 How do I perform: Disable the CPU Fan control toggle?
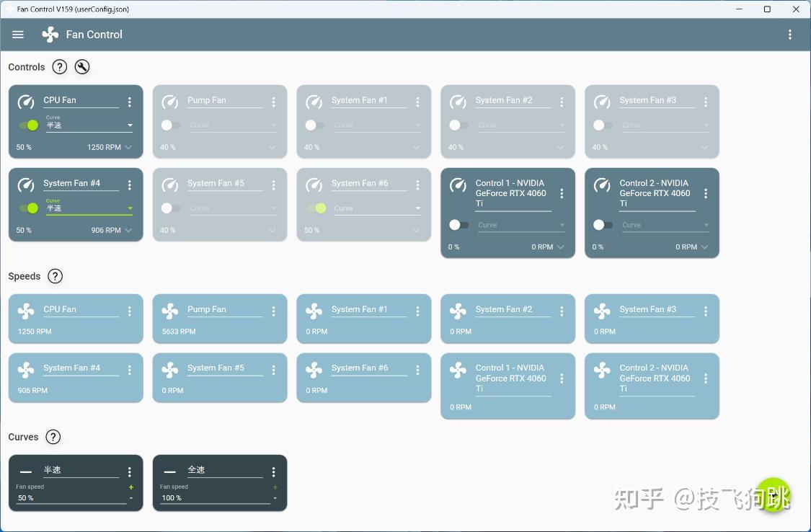29,125
